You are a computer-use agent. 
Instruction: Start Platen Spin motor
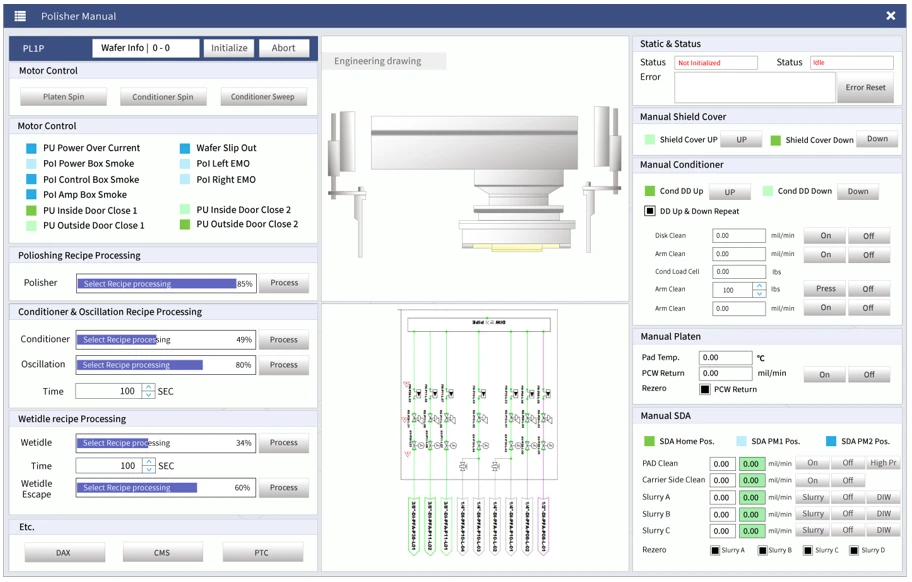coord(63,97)
